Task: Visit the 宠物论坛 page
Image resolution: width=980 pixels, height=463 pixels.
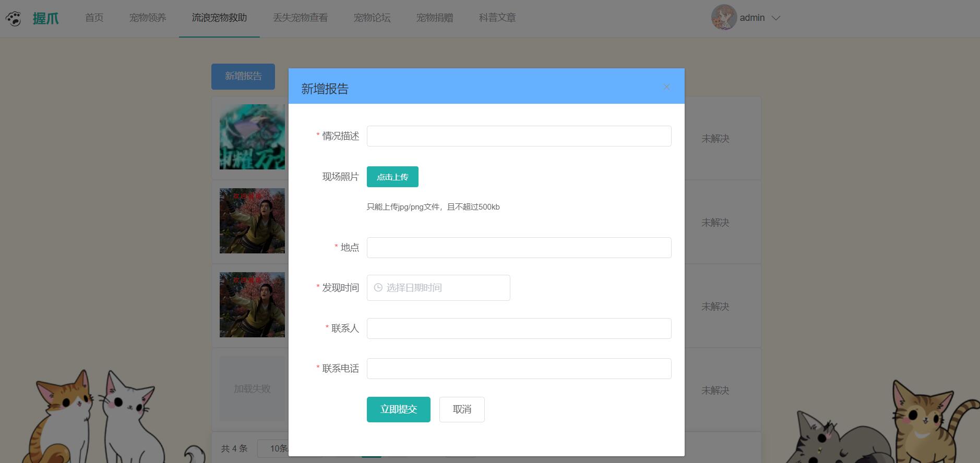Action: pos(372,18)
